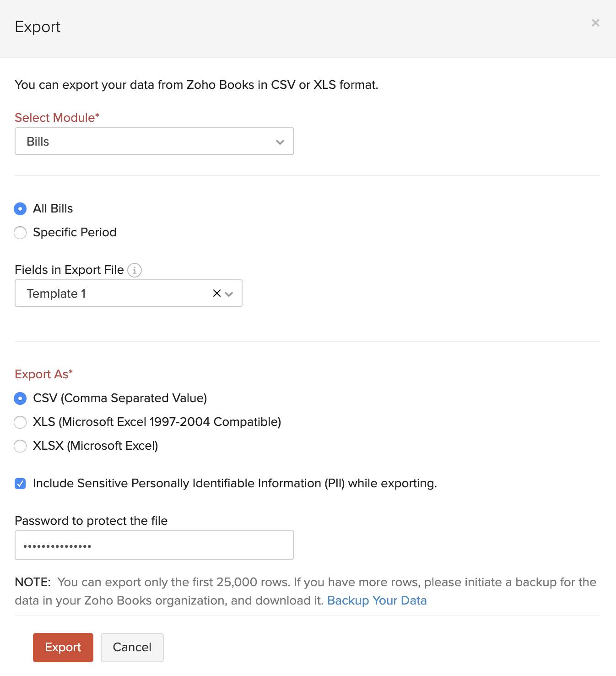Select the All Bills radio button

[x=20, y=208]
